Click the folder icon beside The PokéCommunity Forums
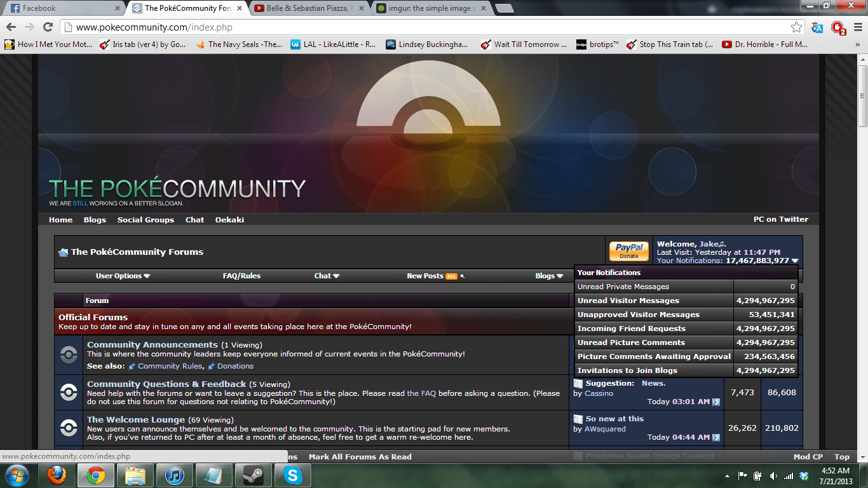Image resolution: width=868 pixels, height=488 pixels. pos(63,252)
